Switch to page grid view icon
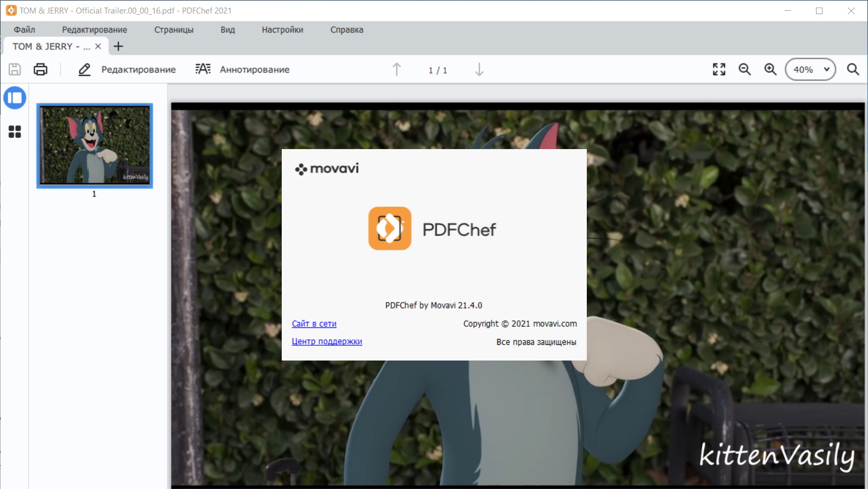Image resolution: width=868 pixels, height=489 pixels. (15, 132)
